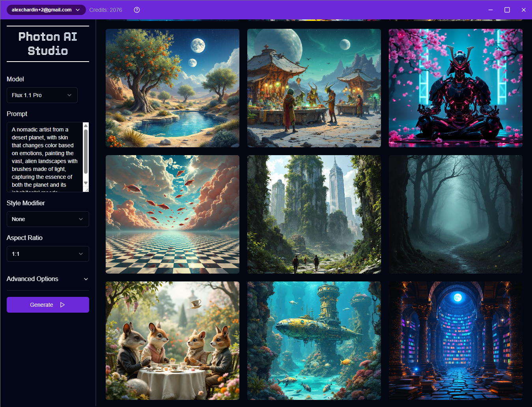The image size is (532, 407).
Task: Click the chevron next to the account email
Action: [x=77, y=10]
